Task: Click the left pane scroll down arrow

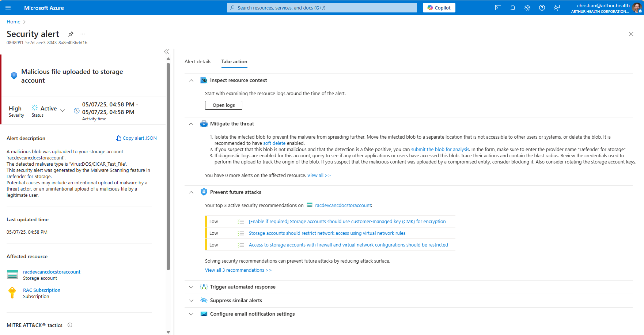Action: (168, 332)
